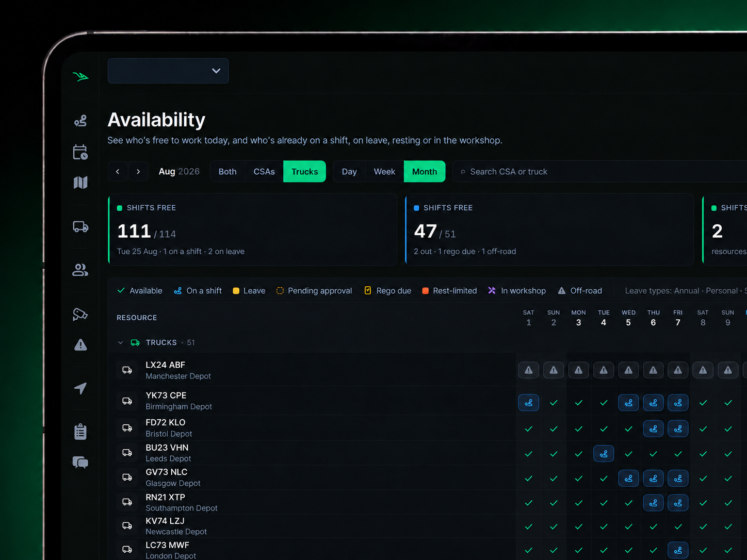Open the chat bubbles sidebar icon
Screen dimensions: 747x560
(x=80, y=462)
